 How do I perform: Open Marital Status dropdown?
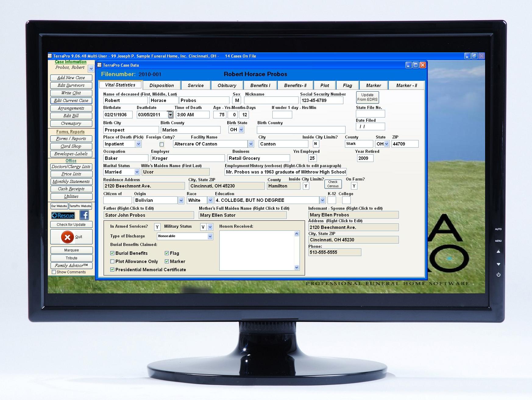(137, 172)
